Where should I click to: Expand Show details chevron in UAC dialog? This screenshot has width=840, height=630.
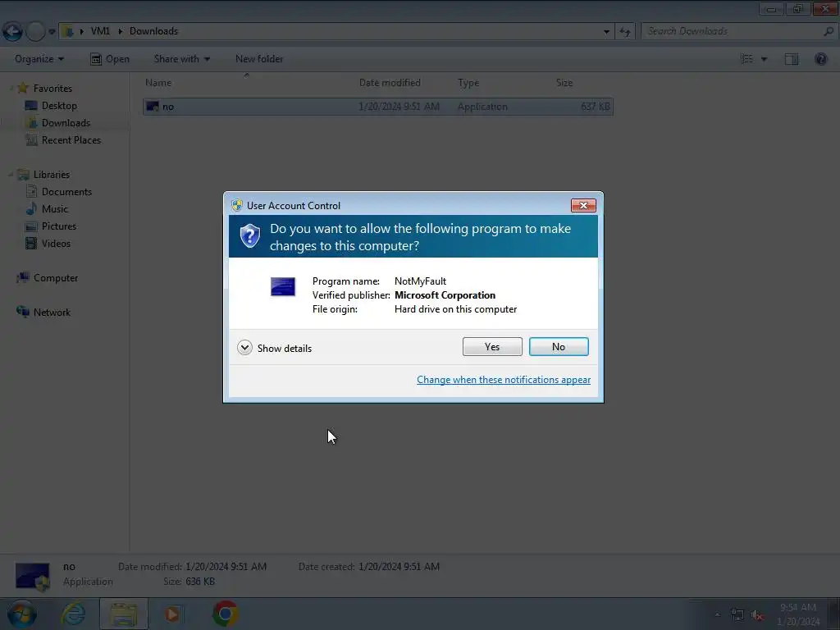(x=244, y=348)
